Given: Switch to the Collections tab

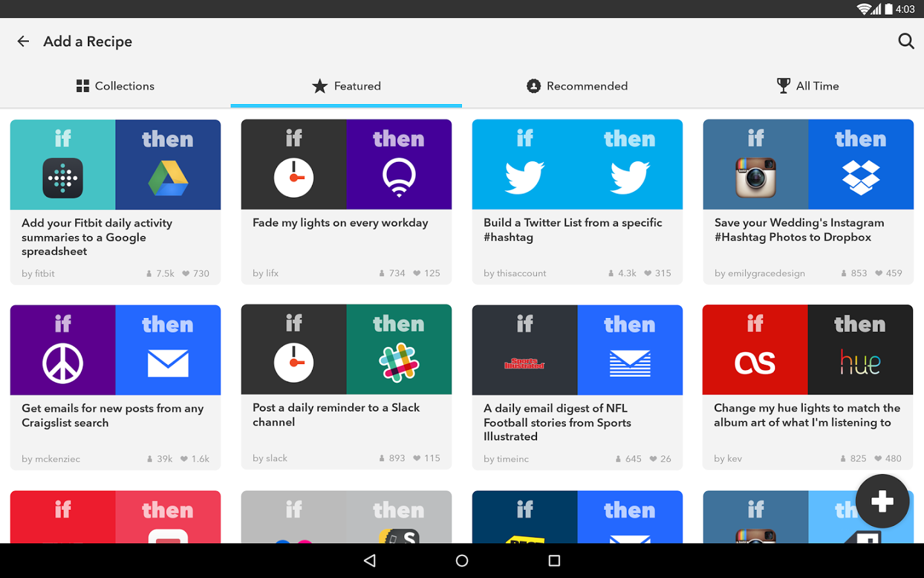Looking at the screenshot, I should [x=116, y=86].
